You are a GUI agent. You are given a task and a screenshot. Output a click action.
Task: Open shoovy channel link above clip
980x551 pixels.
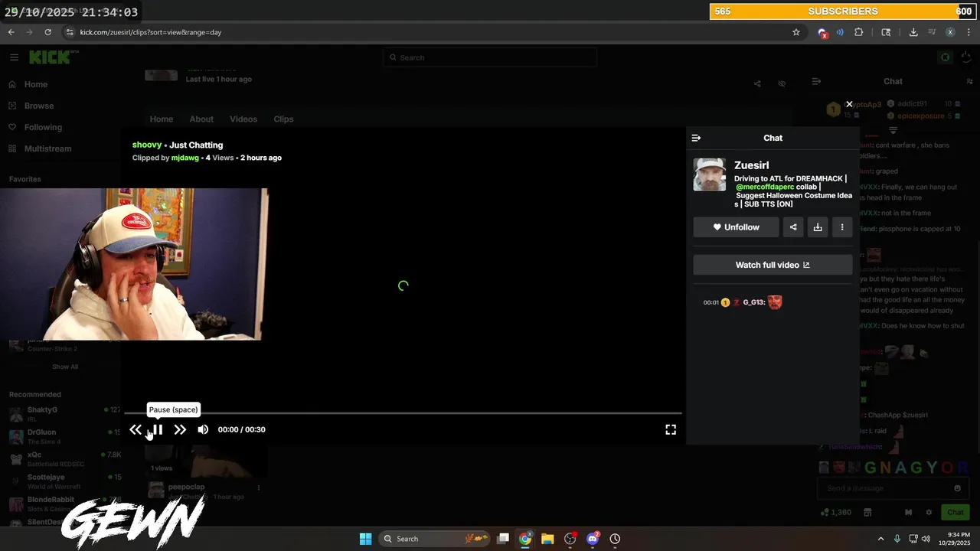click(x=147, y=145)
